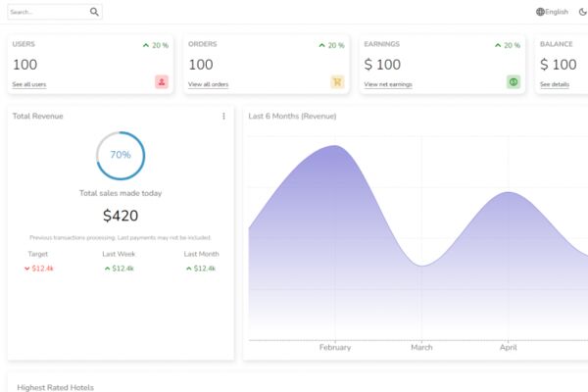588x392 pixels.
Task: Click the yellow cart icon in Orders card
Action: 337,81
